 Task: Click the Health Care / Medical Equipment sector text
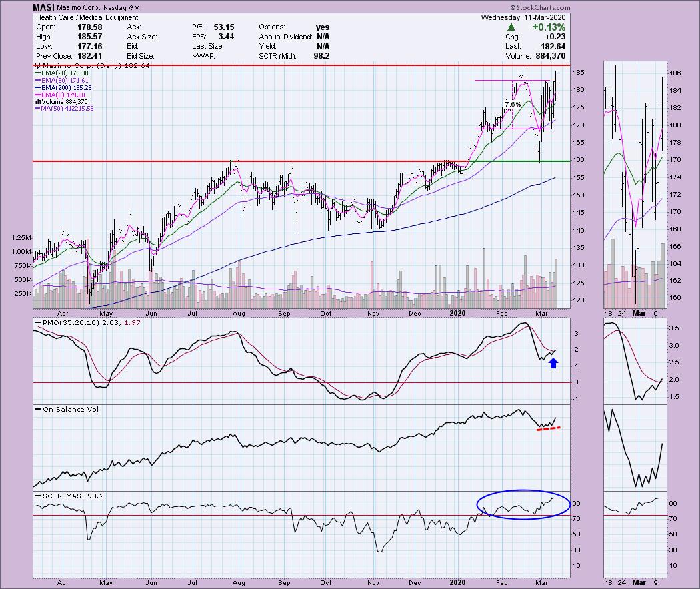click(x=87, y=17)
